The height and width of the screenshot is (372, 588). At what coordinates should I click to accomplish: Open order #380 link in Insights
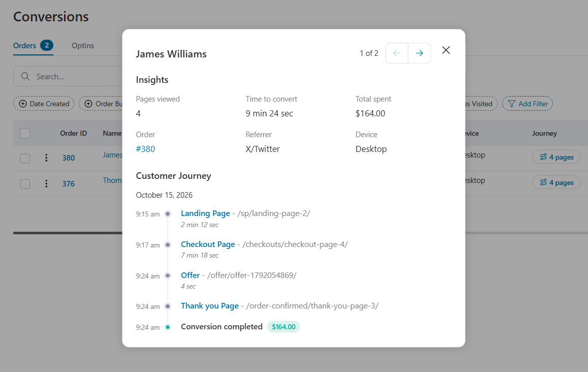pos(145,149)
